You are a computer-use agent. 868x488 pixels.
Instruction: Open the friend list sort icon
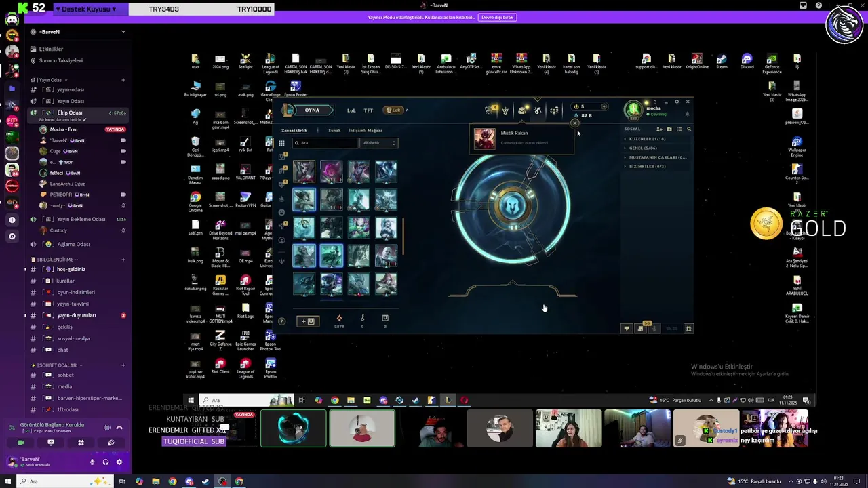(679, 129)
